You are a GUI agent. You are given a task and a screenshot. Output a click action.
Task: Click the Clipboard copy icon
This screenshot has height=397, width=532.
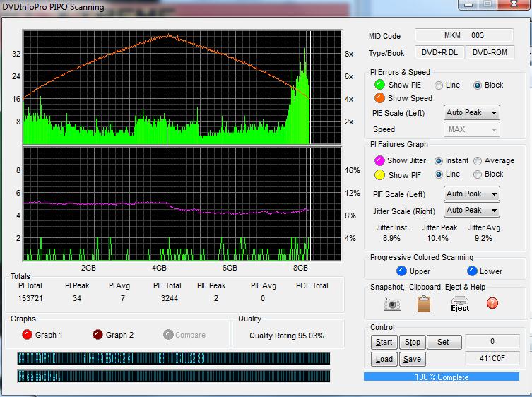point(424,304)
